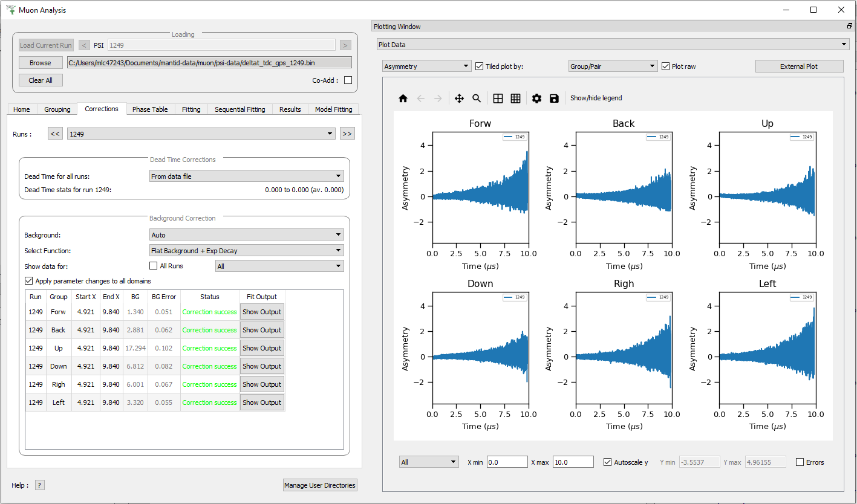Open the Sequential Fitting tab
Image resolution: width=857 pixels, height=504 pixels.
(240, 109)
